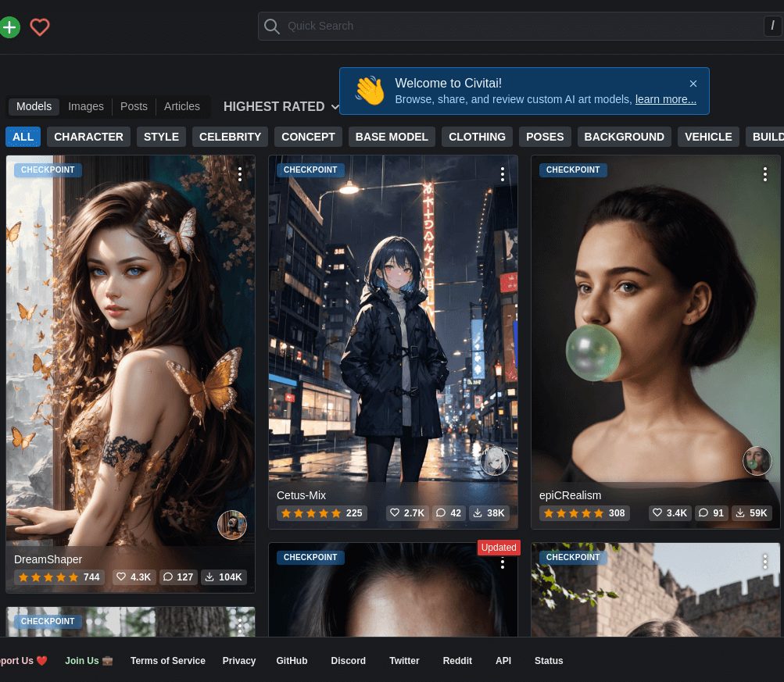
Task: Toggle the CLOTHING category filter
Action: [x=477, y=137]
